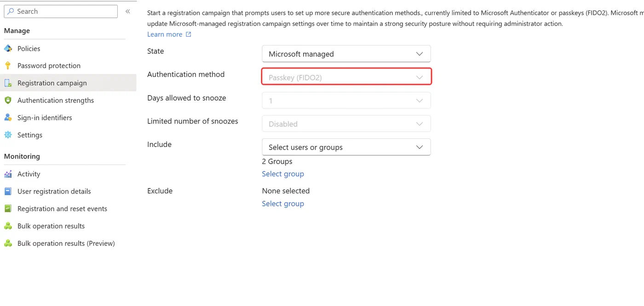Click the Bulk operation results (Preview) icon

(x=8, y=244)
